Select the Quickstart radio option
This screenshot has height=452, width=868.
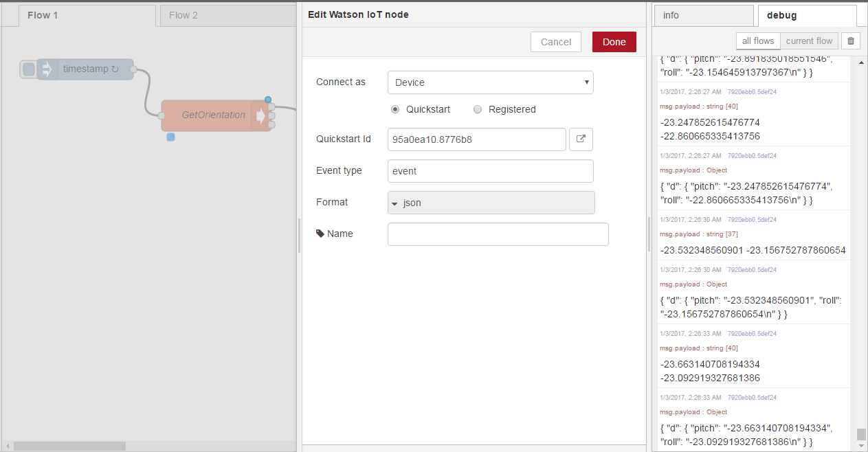pyautogui.click(x=395, y=109)
